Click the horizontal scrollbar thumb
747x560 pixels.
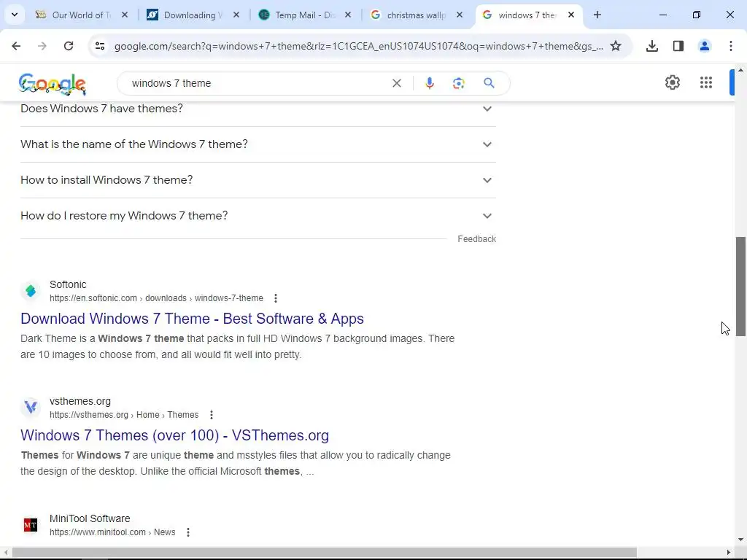coord(325,553)
